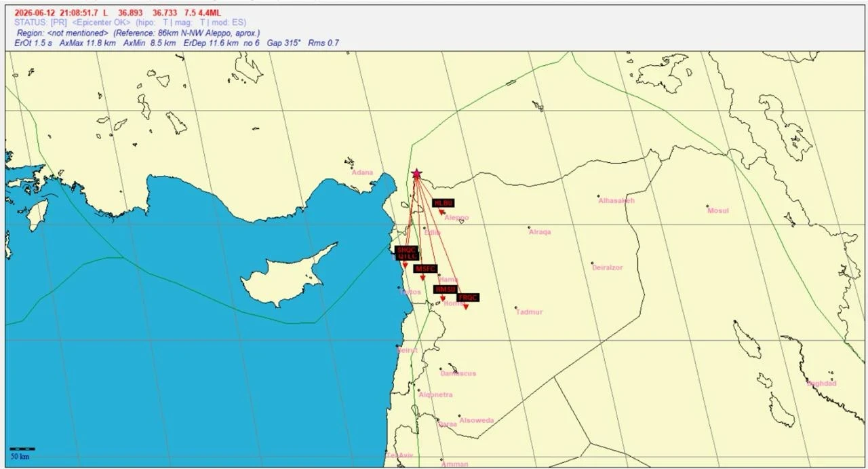Select the MSFC station label
Screen dimensions: 868x469
click(x=426, y=269)
